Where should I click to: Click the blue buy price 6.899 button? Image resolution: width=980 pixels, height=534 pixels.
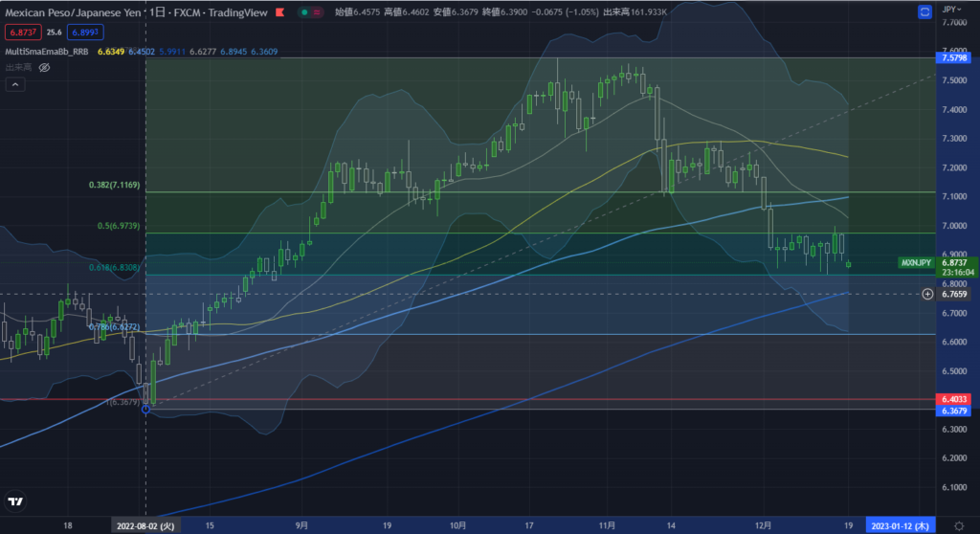coord(85,33)
